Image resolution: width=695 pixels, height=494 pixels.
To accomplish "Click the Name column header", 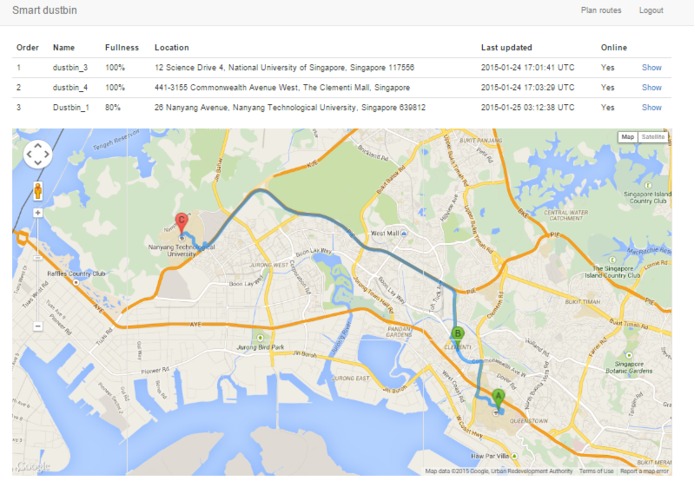I will (x=64, y=47).
